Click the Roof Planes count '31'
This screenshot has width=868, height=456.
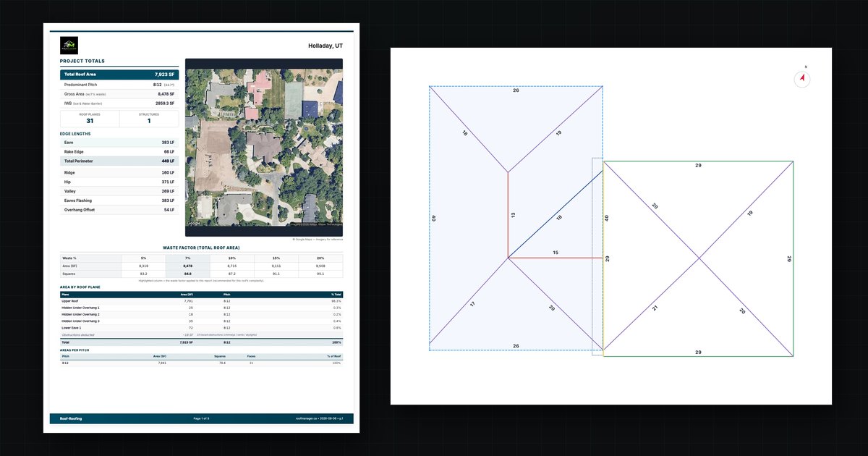point(90,121)
